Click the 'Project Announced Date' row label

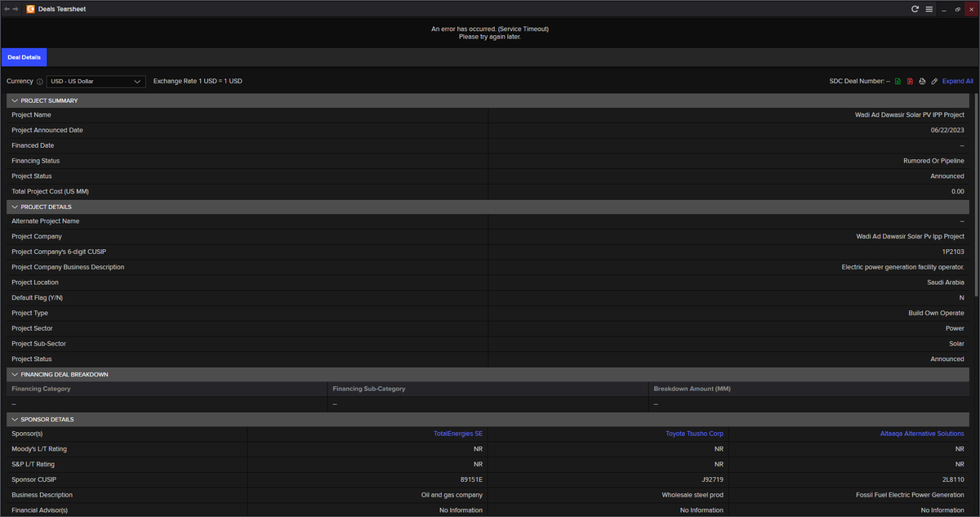click(47, 131)
